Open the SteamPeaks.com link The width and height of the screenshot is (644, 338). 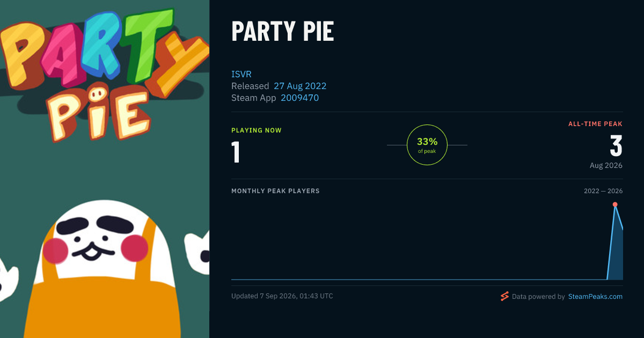(595, 296)
